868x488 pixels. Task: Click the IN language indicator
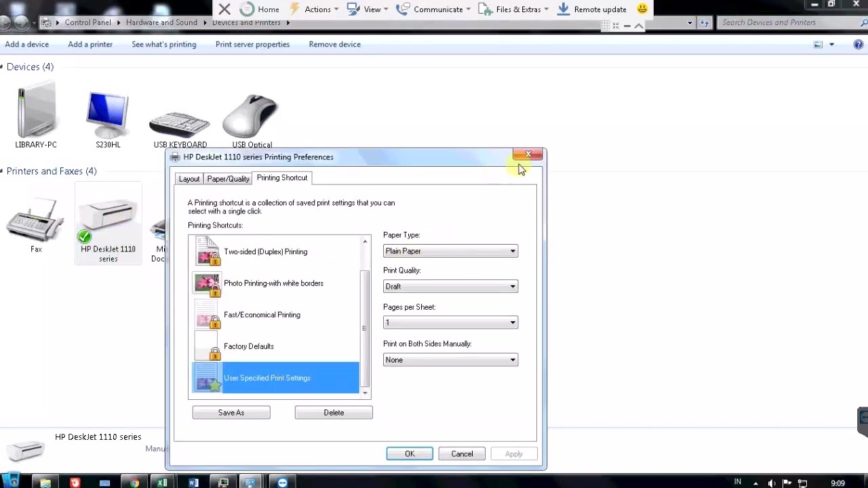737,482
